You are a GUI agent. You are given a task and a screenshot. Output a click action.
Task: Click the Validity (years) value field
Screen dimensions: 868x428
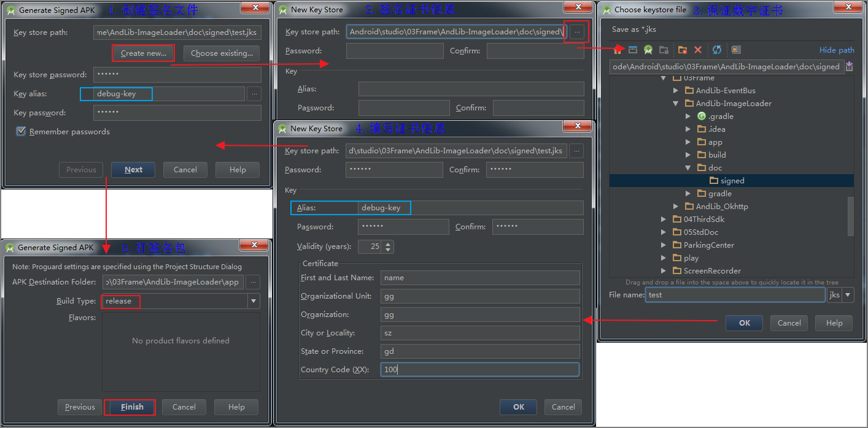(x=370, y=246)
